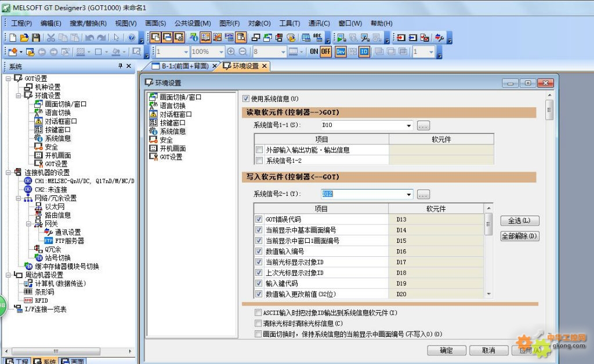Click the 取消 button
The height and width of the screenshot is (364, 594).
[x=488, y=350]
